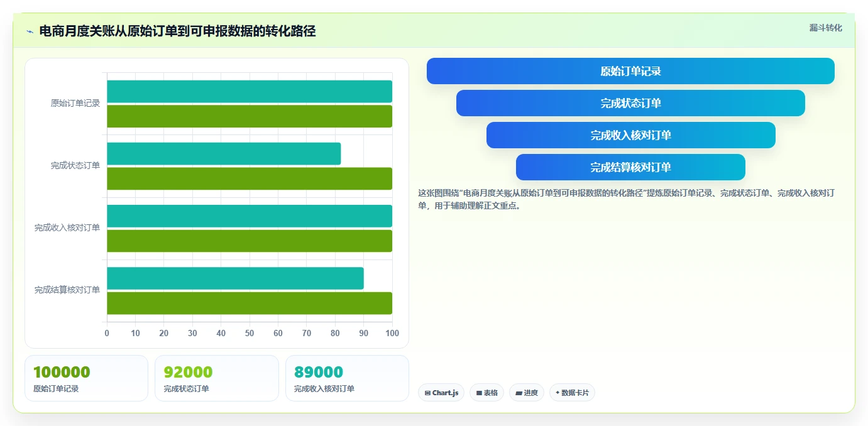Click the x-axis tick 90
Viewport: 868px width, 426px height.
point(364,333)
